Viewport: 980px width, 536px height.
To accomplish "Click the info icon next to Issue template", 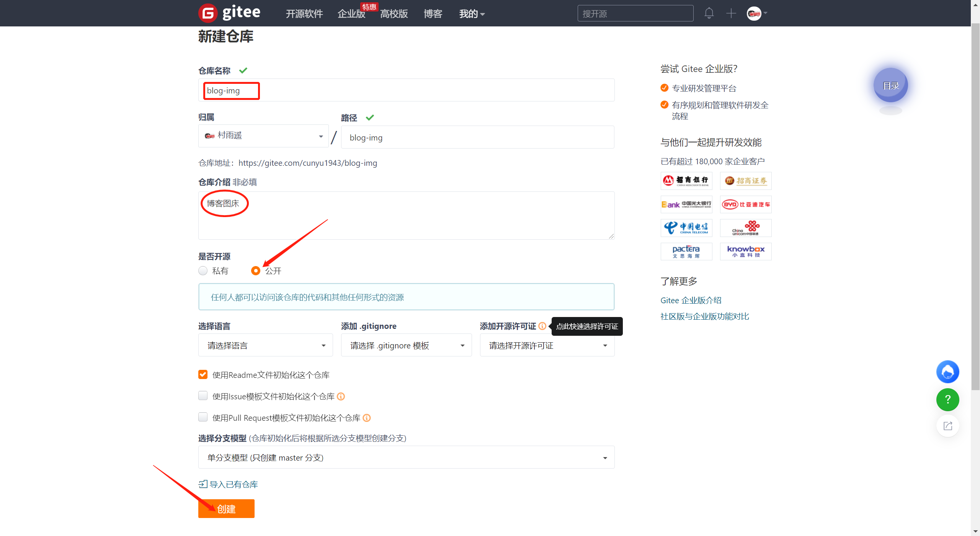I will click(341, 397).
